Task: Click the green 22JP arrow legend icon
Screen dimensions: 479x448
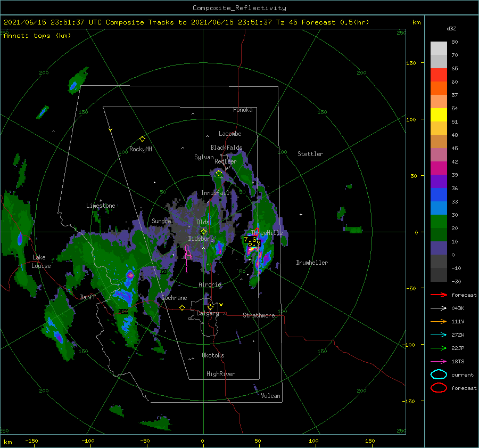Action: 439,348
